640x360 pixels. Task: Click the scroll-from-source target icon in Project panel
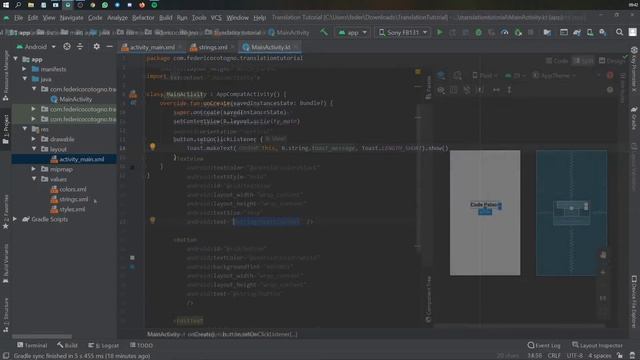[67, 47]
